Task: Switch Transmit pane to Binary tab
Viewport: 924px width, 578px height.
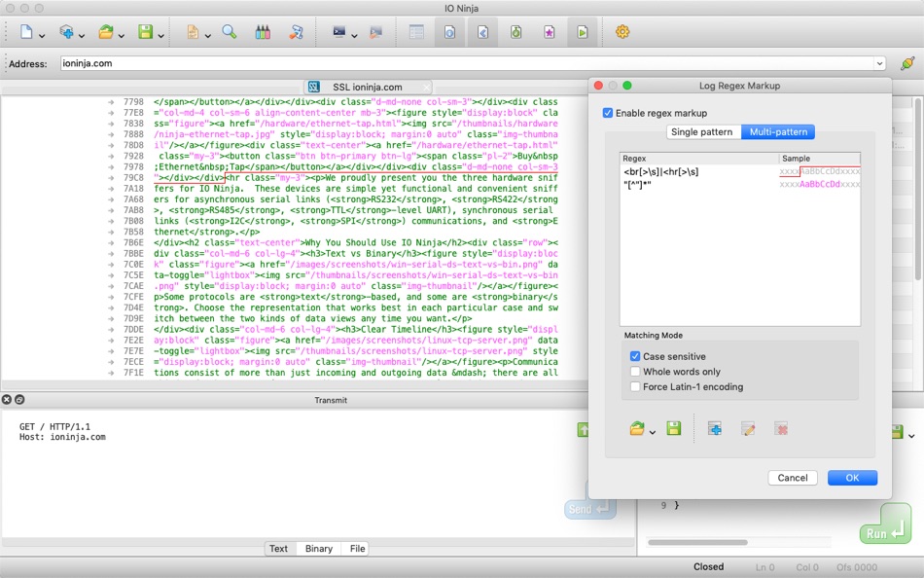Action: pyautogui.click(x=319, y=549)
